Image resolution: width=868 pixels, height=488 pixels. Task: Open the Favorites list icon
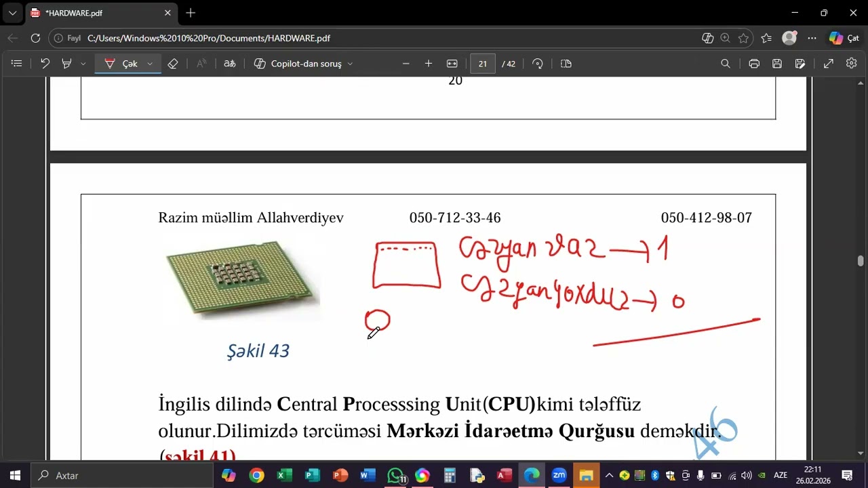[766, 39]
